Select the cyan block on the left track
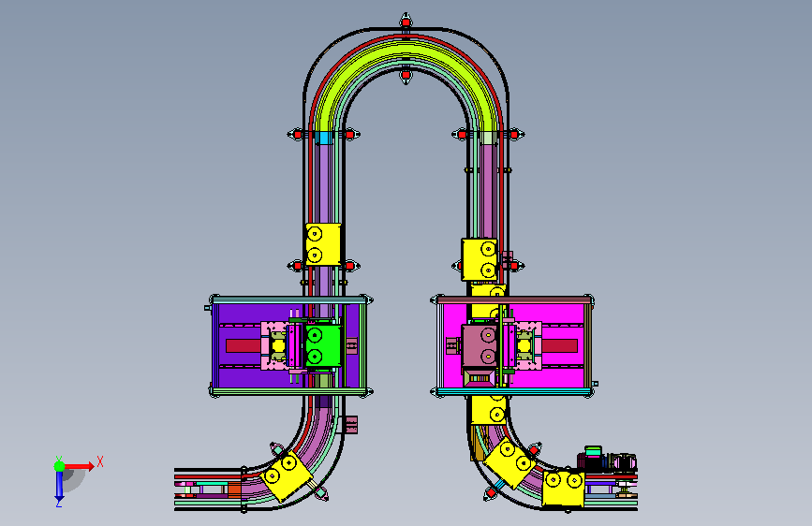This screenshot has width=812, height=526. [323, 138]
